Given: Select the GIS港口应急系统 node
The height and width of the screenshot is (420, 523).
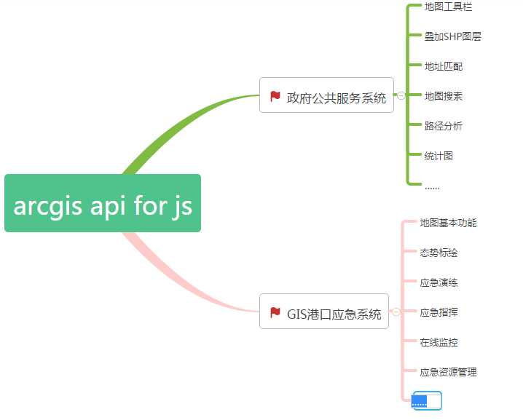Looking at the screenshot, I should (324, 312).
